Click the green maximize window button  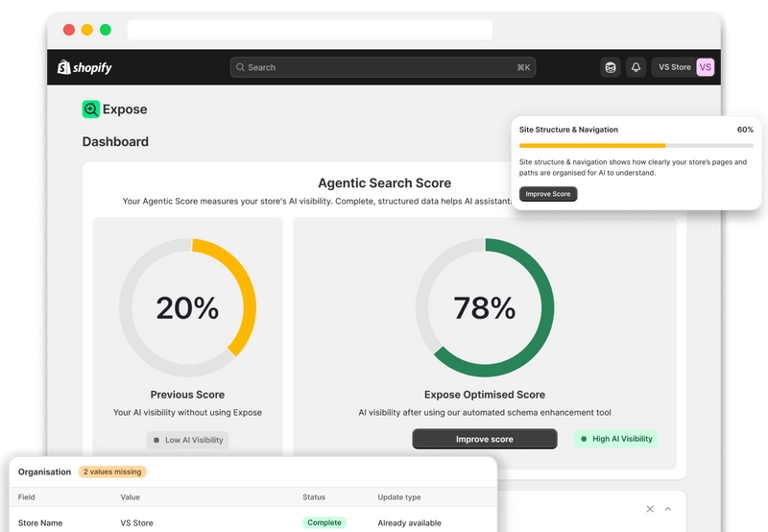tap(106, 30)
